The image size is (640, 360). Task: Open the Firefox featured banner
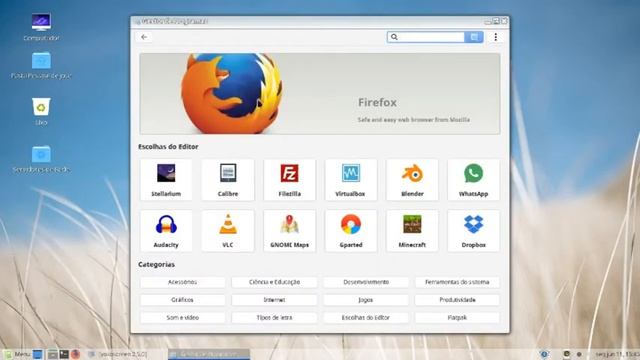320,93
